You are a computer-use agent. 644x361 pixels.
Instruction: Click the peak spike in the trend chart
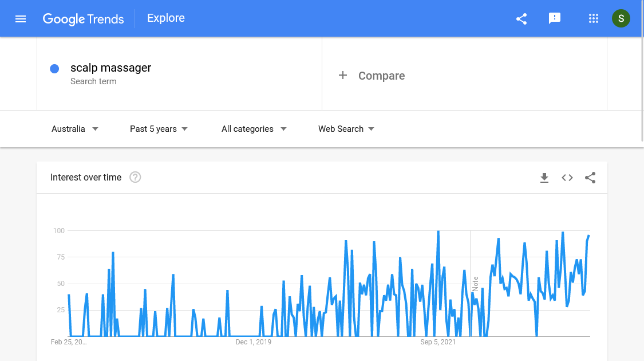click(438, 231)
